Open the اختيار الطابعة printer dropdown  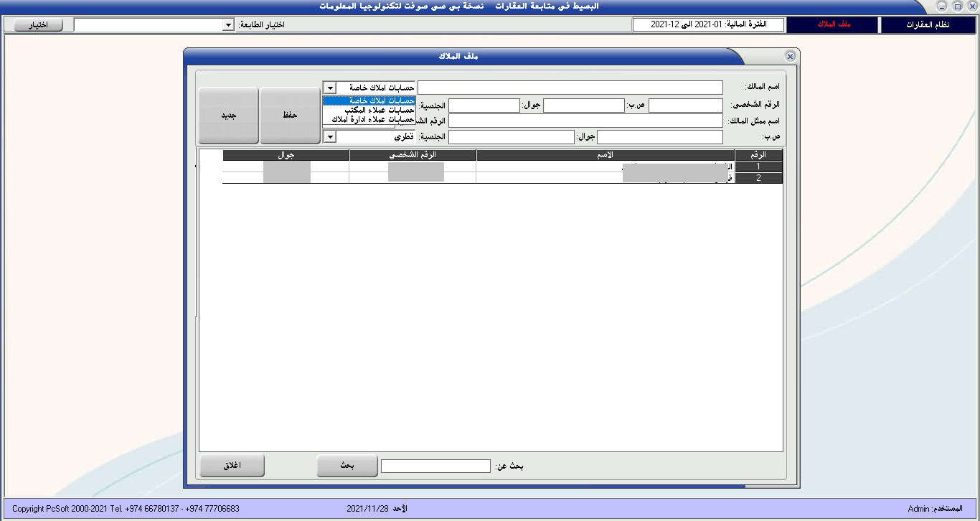click(228, 25)
